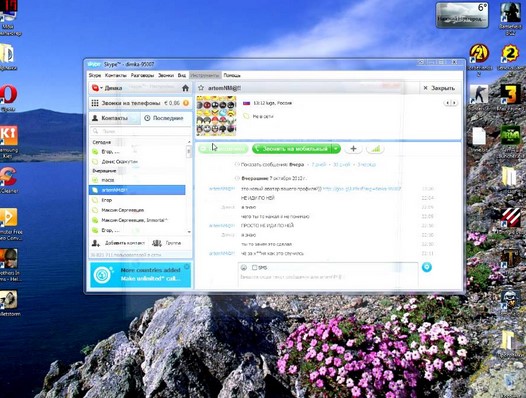The width and height of the screenshot is (526, 398).
Task: Click the contact search input field
Action: click(x=140, y=131)
